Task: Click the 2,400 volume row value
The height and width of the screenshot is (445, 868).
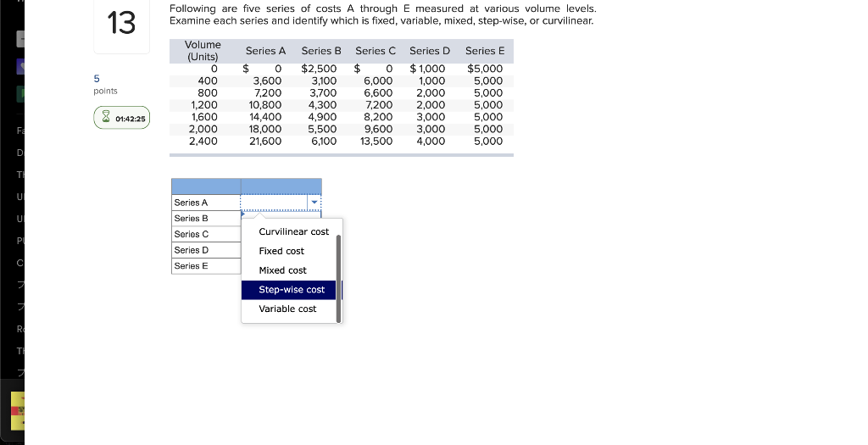Action: [203, 142]
